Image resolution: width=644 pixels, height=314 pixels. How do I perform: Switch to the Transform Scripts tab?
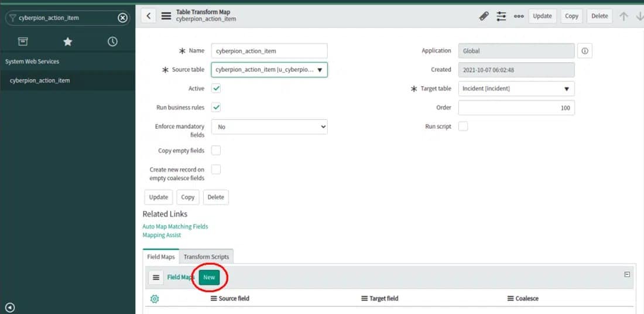pos(206,257)
